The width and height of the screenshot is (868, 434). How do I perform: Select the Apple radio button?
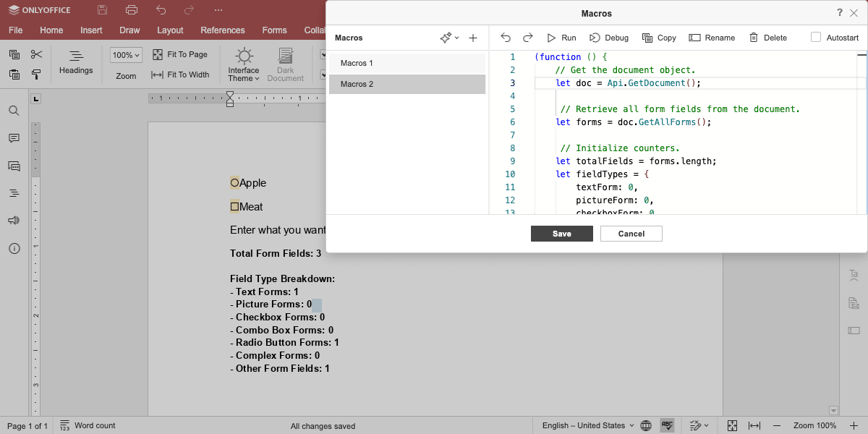click(x=234, y=183)
